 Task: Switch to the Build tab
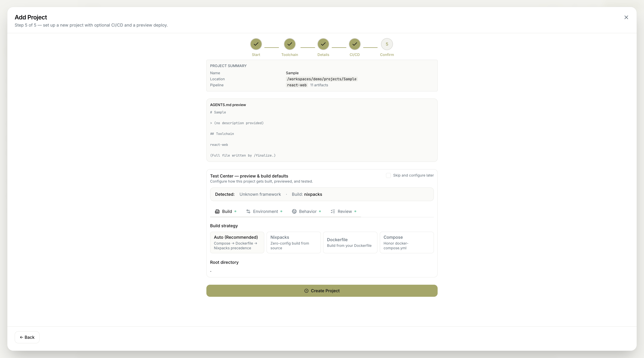[x=226, y=211]
